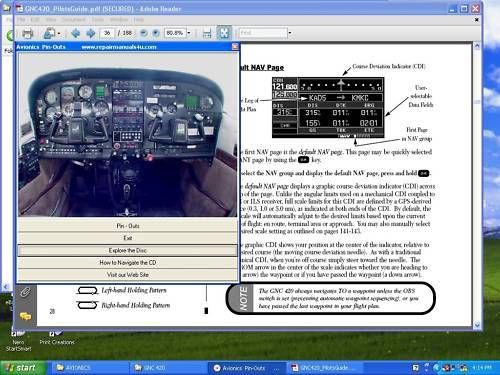Image resolution: width=500 pixels, height=375 pixels.
Task: Switch to Avionics Pin-Outs taskbar button
Action: coord(247,368)
